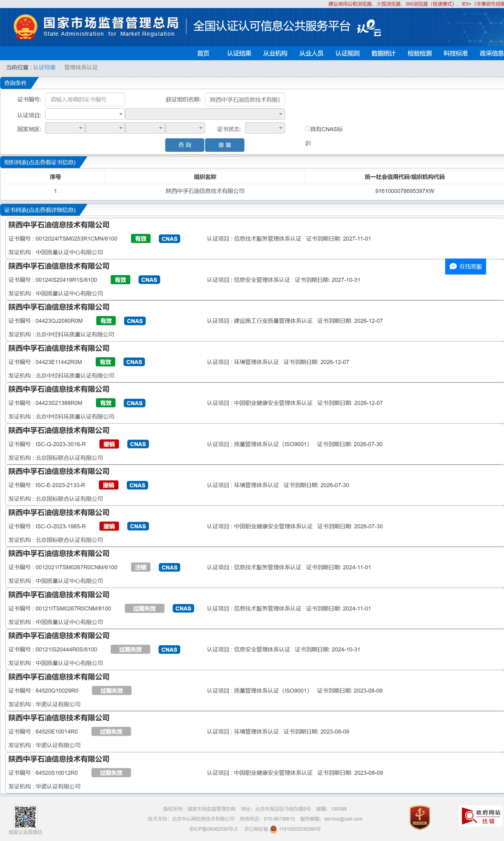Image resolution: width=504 pixels, height=841 pixels.
Task: Open the 认证结果 navigation menu
Action: 239,53
